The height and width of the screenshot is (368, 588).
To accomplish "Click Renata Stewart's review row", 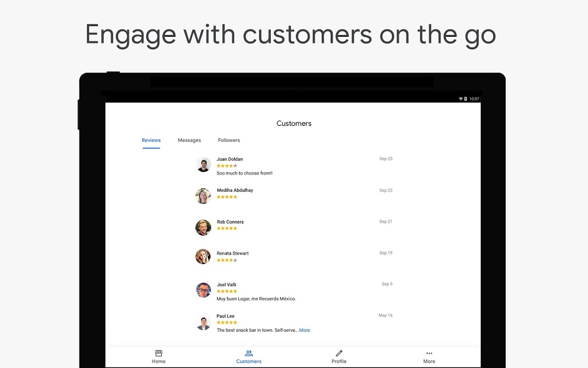I will (267, 256).
